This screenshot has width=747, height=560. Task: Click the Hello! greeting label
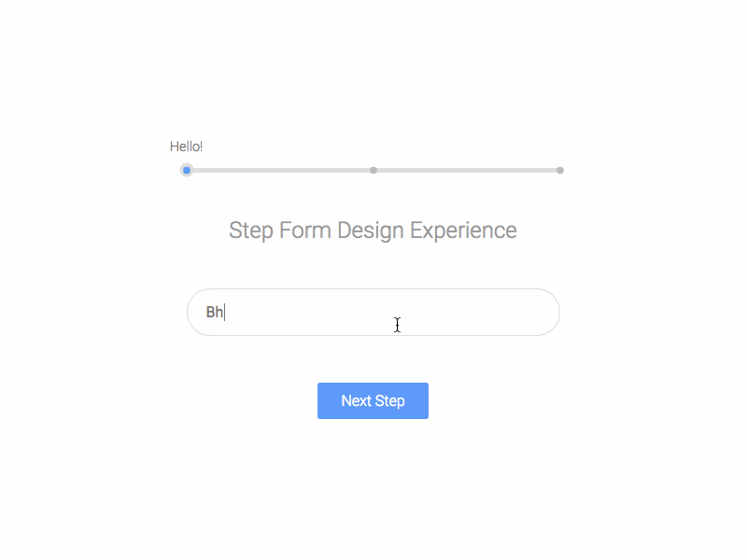coord(187,146)
